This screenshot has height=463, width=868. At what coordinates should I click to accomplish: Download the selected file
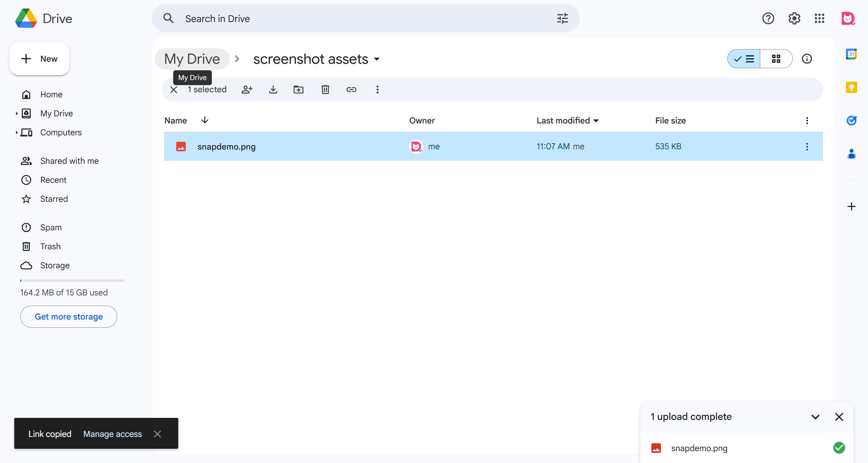pyautogui.click(x=273, y=90)
